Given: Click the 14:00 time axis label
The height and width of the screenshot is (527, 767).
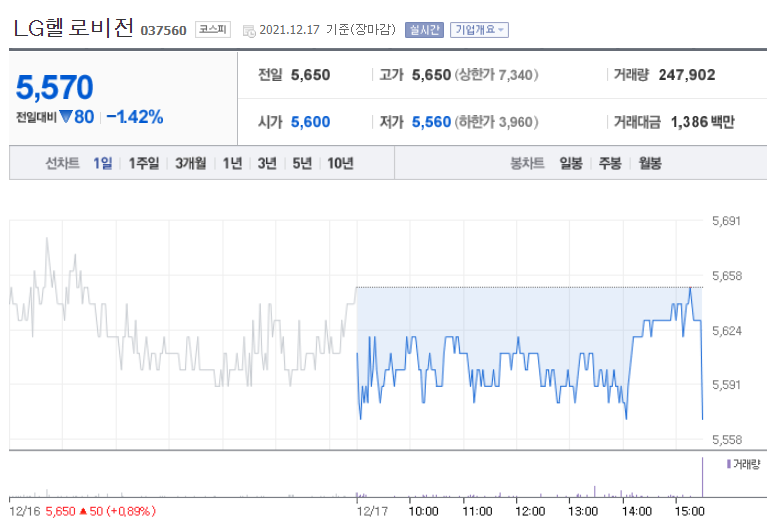Looking at the screenshot, I should 637,511.
